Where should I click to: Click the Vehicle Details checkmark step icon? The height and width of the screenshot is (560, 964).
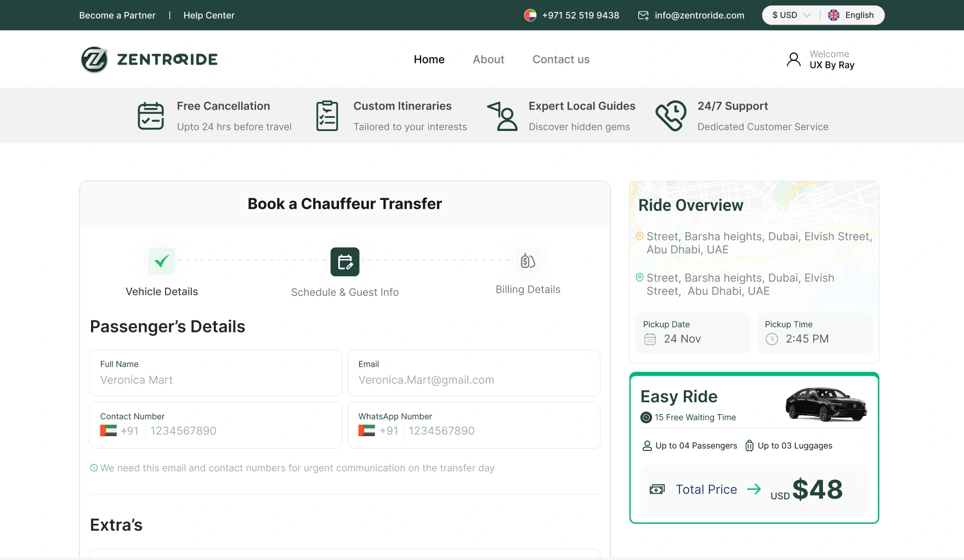click(162, 261)
